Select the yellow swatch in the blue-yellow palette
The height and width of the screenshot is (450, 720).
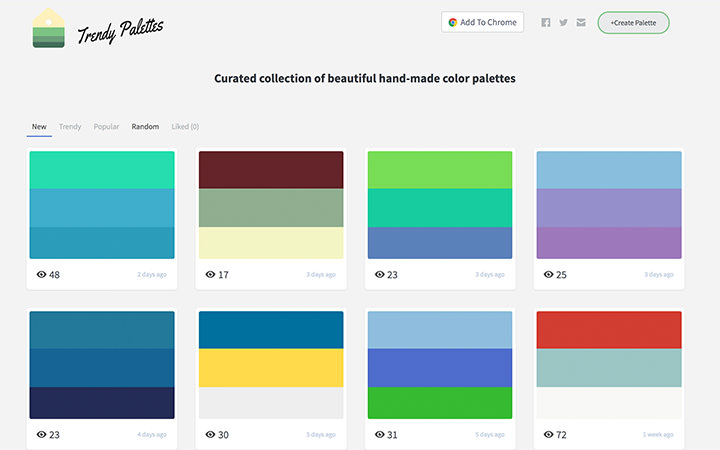click(271, 367)
